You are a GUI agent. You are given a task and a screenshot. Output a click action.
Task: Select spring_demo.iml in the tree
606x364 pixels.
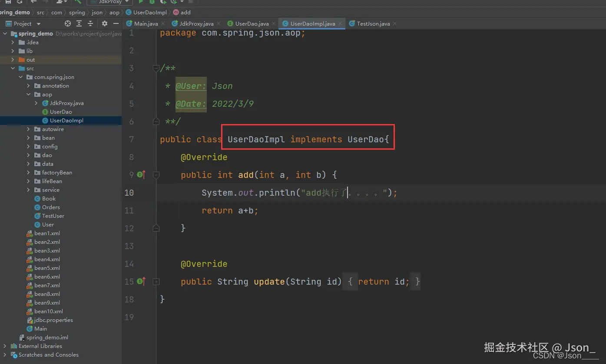click(x=47, y=338)
